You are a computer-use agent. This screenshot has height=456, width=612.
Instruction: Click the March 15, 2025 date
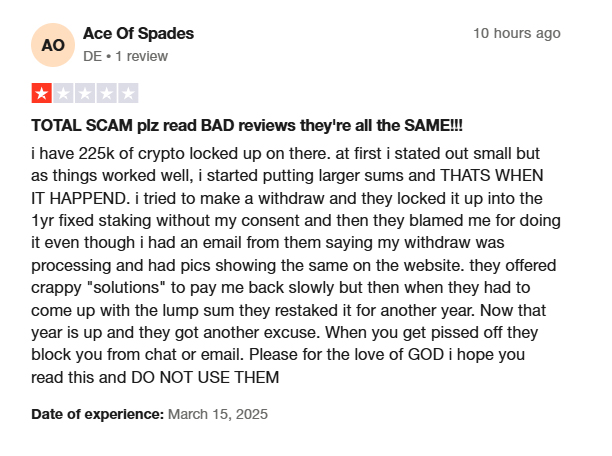point(218,414)
